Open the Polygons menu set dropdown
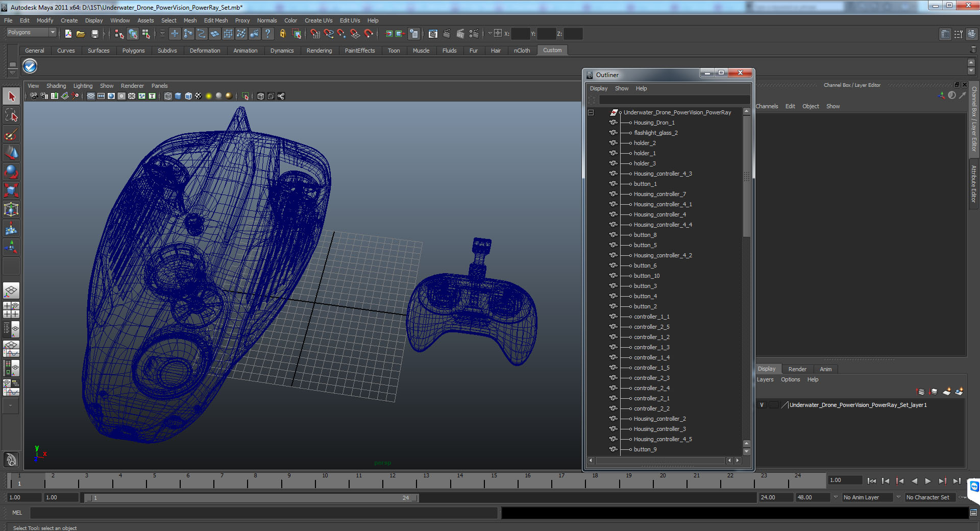This screenshot has height=531, width=980. tap(31, 33)
